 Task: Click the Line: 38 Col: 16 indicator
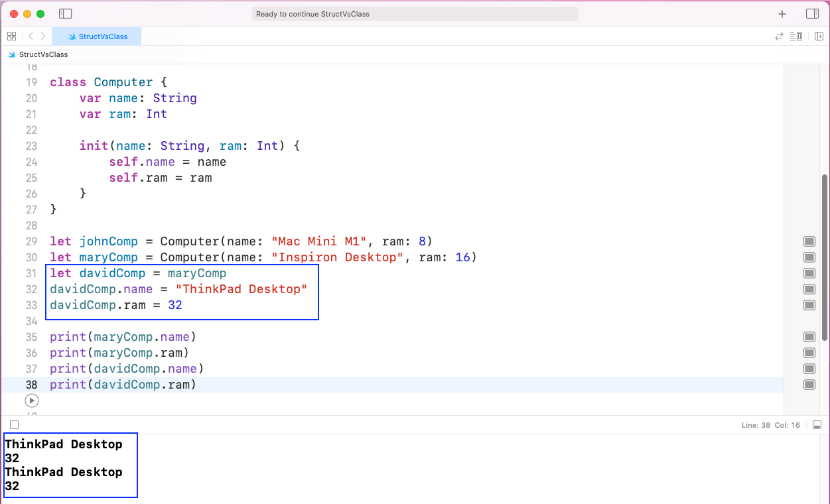pos(770,425)
